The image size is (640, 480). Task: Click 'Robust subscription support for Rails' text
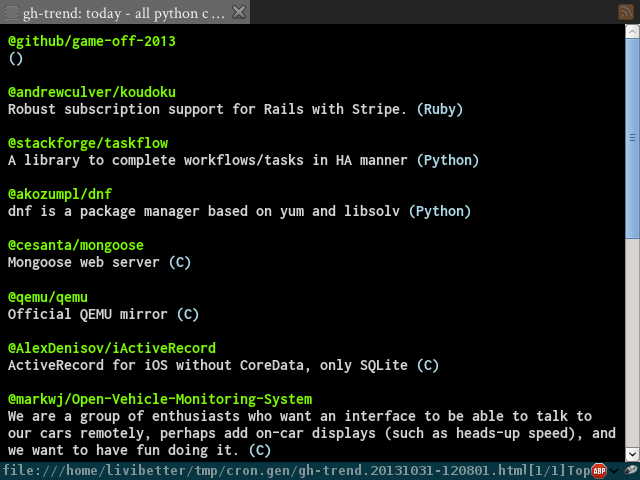[156, 109]
